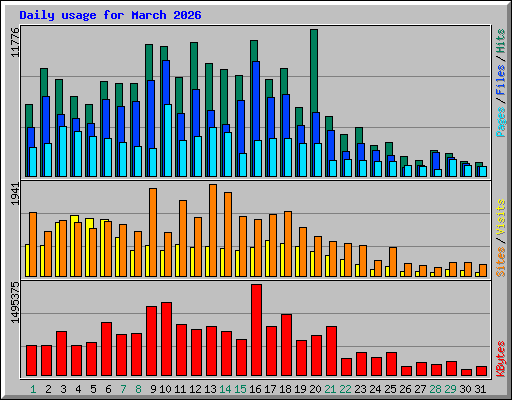Select the orange visits bar for day 25
Image resolution: width=512 pixels, height=400 pixels.
[393, 262]
